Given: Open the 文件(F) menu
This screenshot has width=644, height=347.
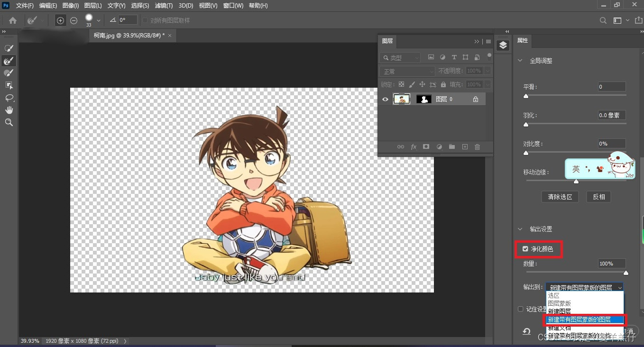Looking at the screenshot, I should (x=25, y=6).
